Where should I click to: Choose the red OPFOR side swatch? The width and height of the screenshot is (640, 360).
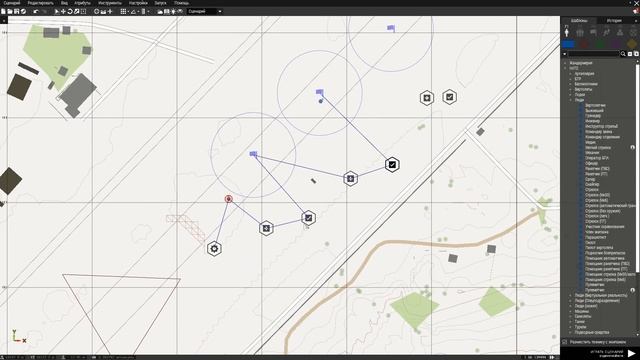pos(584,44)
